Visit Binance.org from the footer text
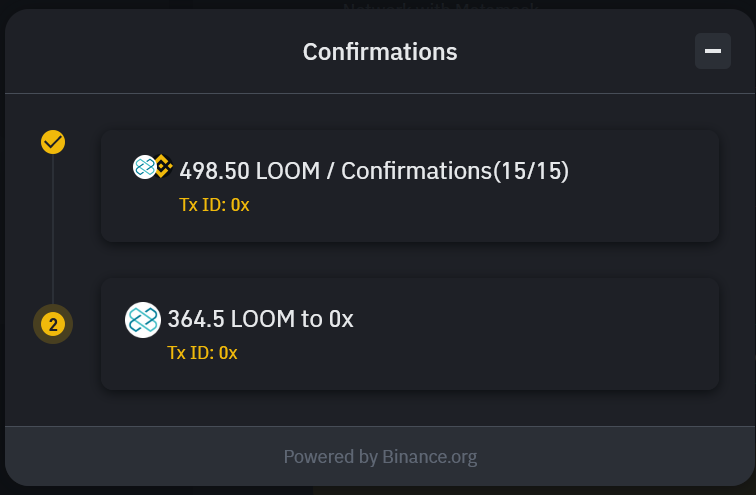756x495 pixels. coord(429,457)
